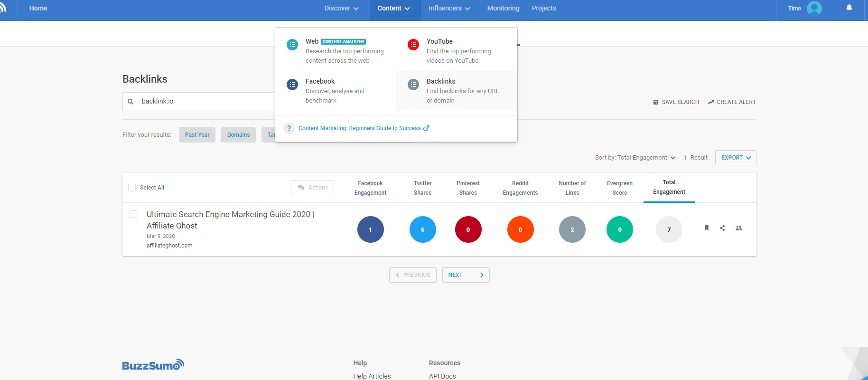Open the notifications bell
The width and height of the screenshot is (868, 380).
pos(849,7)
